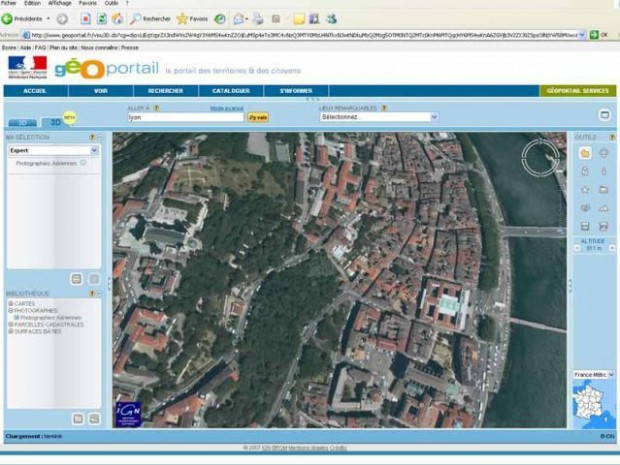
Task: Open the France Métropole territory dropdown
Action: pyautogui.click(x=611, y=374)
